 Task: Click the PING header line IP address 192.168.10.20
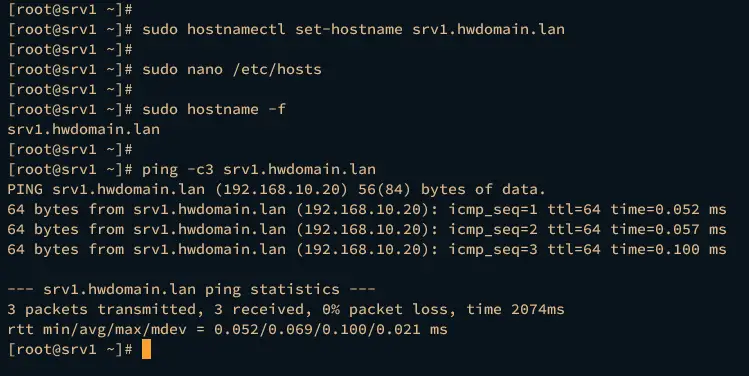tap(281, 190)
